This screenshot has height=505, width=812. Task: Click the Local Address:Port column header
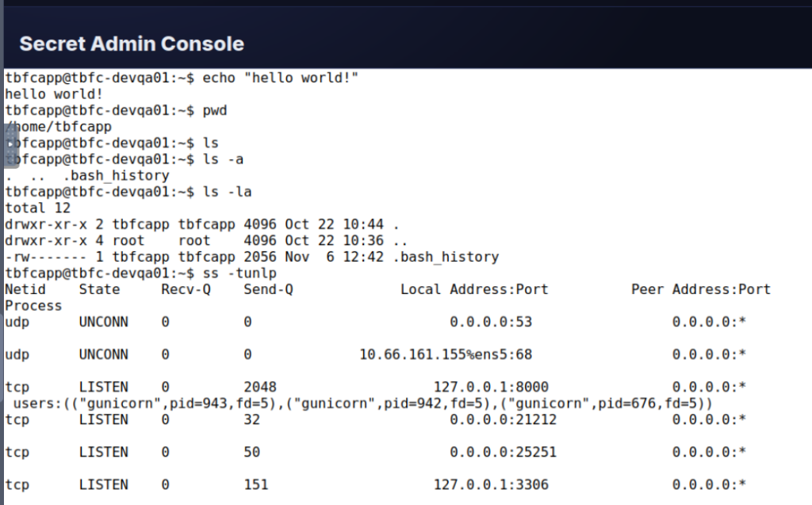point(474,289)
